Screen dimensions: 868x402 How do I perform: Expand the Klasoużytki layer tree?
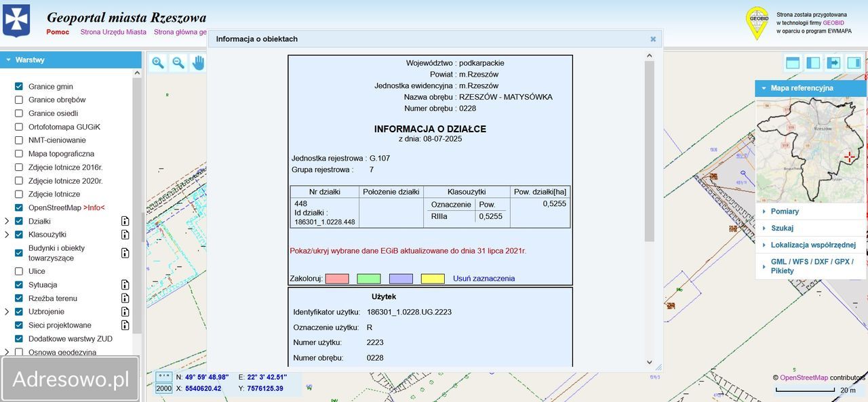(x=7, y=235)
